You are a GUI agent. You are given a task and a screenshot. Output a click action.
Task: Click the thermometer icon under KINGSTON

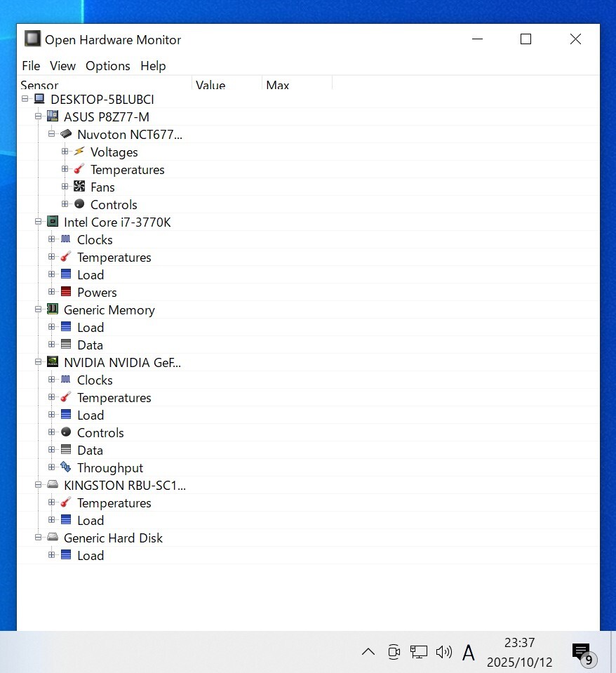point(66,502)
